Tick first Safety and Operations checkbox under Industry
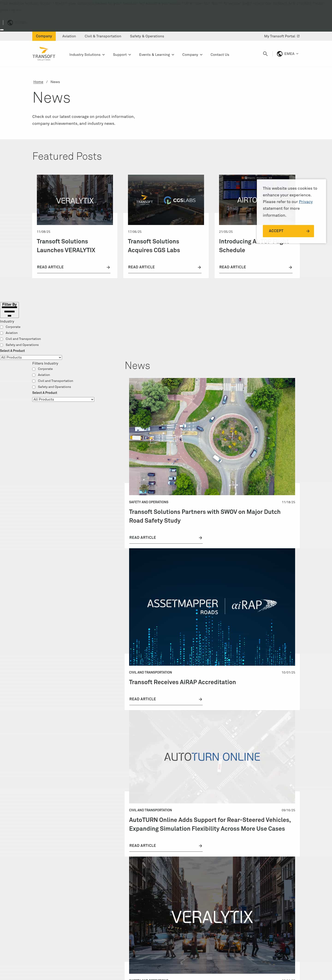The image size is (332, 980). tap(2, 345)
